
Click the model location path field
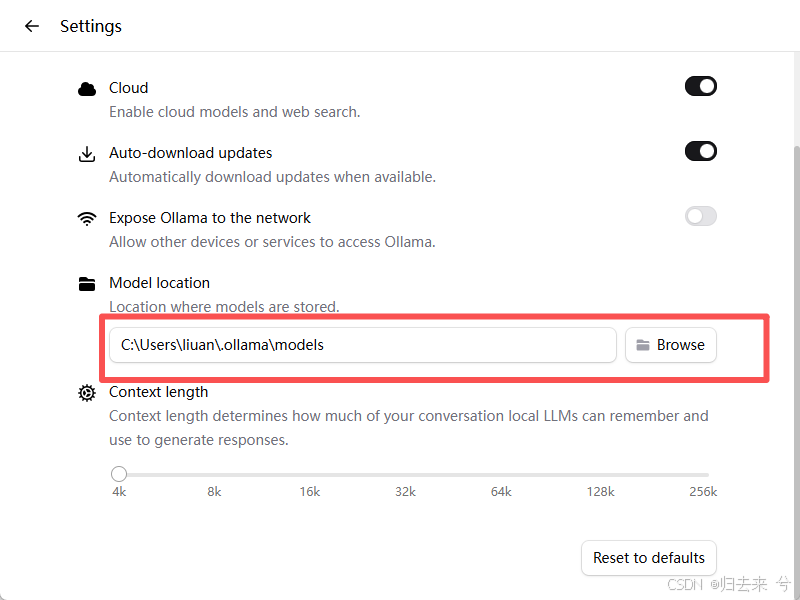[x=363, y=345]
